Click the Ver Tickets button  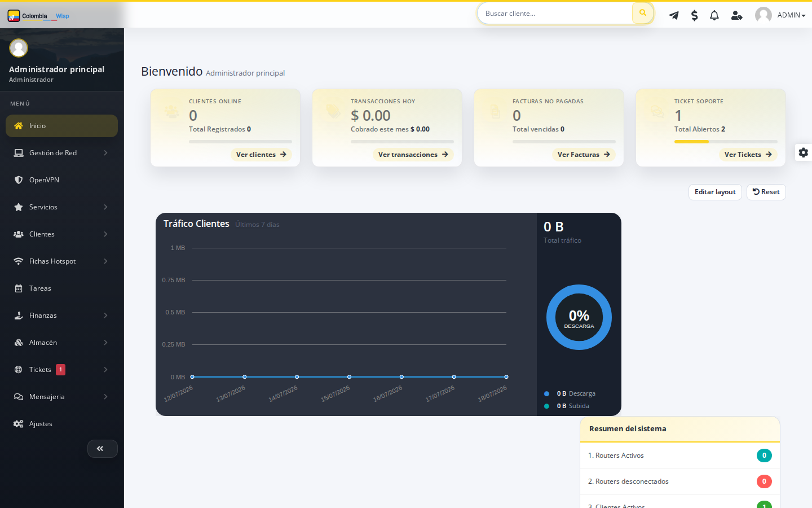748,155
